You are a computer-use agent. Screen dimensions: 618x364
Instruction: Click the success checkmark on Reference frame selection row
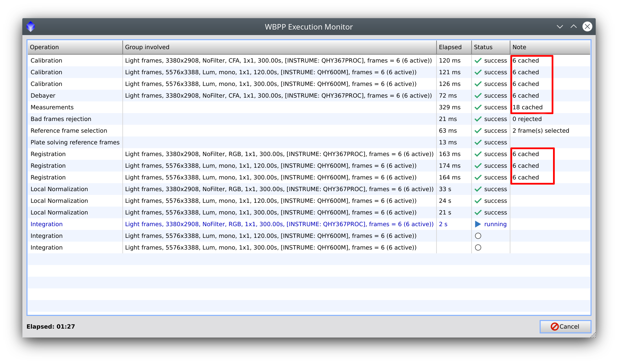[x=478, y=131]
